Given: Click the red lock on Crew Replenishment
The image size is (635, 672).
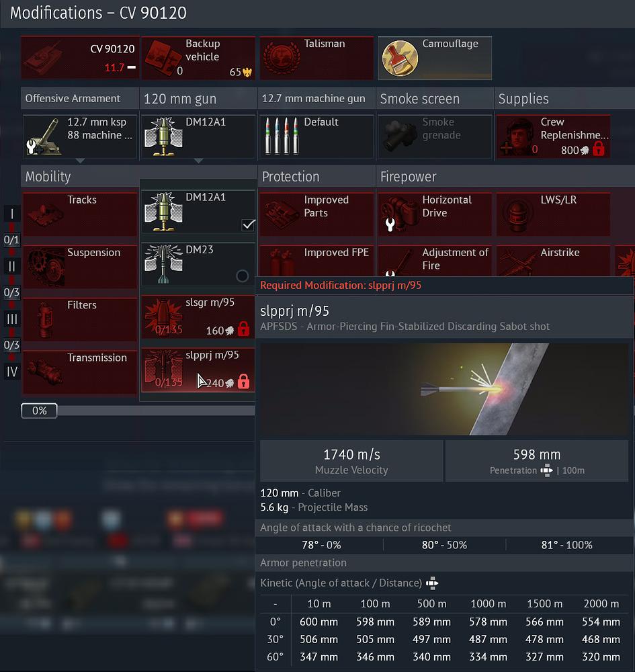Looking at the screenshot, I should pos(598,149).
